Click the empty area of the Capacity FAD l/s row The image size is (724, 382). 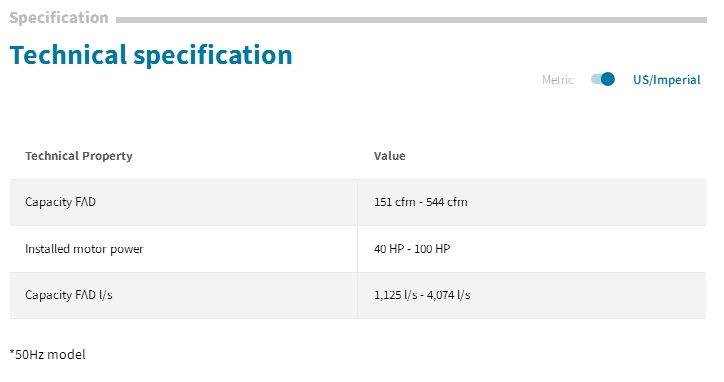[589, 295]
